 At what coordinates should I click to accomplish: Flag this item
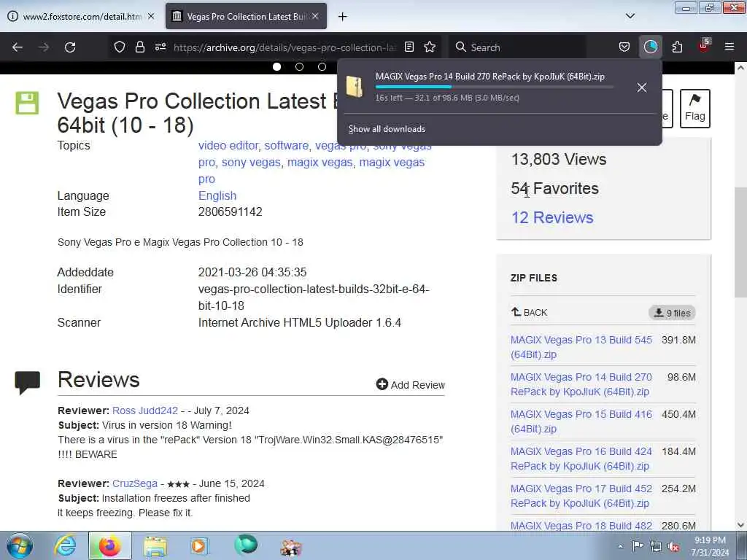[695, 108]
